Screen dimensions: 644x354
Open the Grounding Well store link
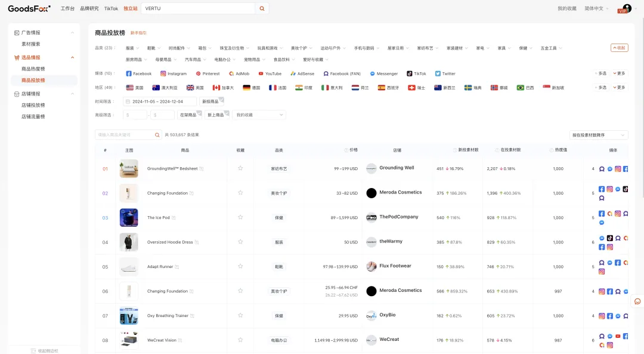tap(397, 168)
